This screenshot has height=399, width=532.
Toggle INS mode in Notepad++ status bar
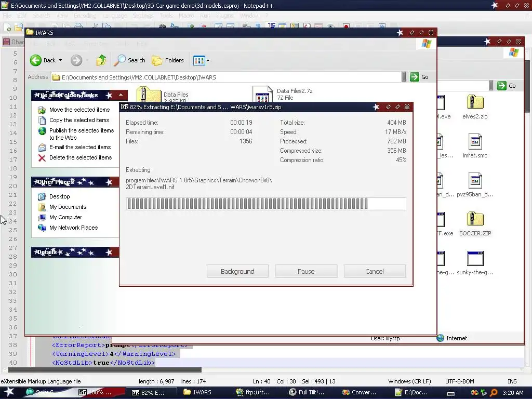coord(512,381)
